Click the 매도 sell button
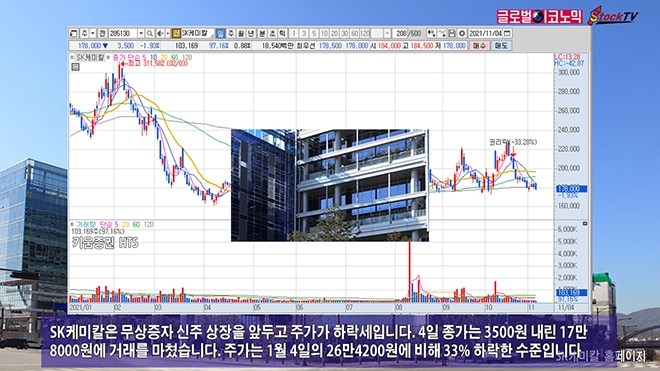 501,45
